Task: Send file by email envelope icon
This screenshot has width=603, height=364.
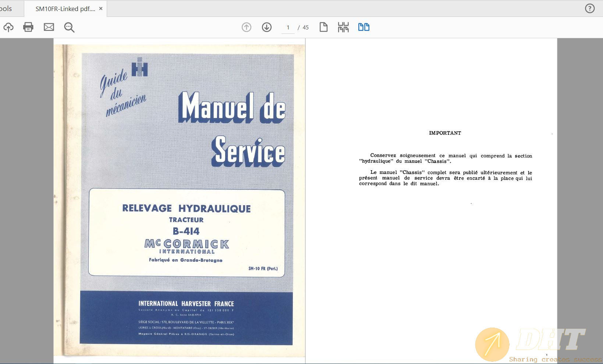Action: point(49,27)
